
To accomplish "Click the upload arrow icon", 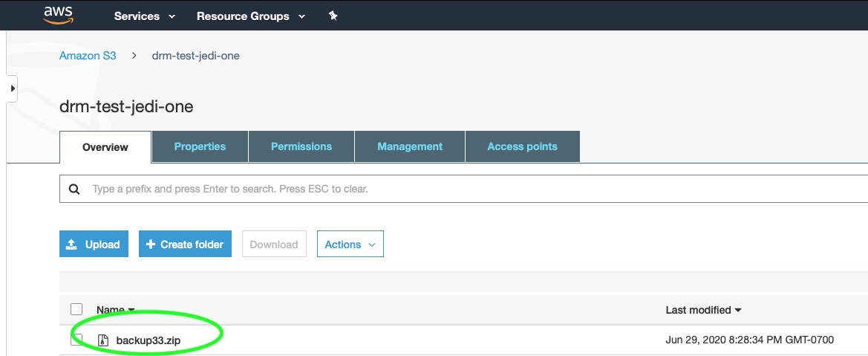I will click(x=71, y=245).
